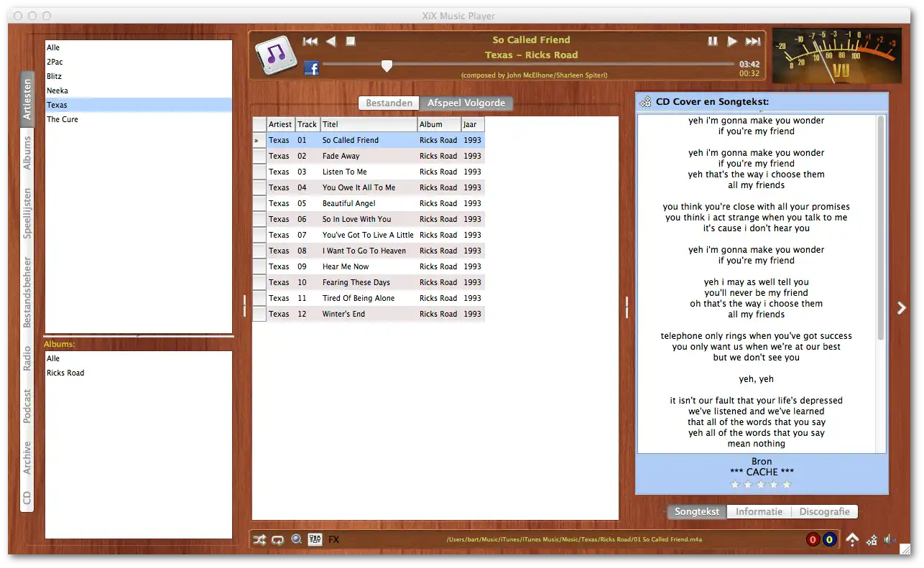Share the song via the Facebook icon
The width and height of the screenshot is (924, 568).
pos(311,68)
